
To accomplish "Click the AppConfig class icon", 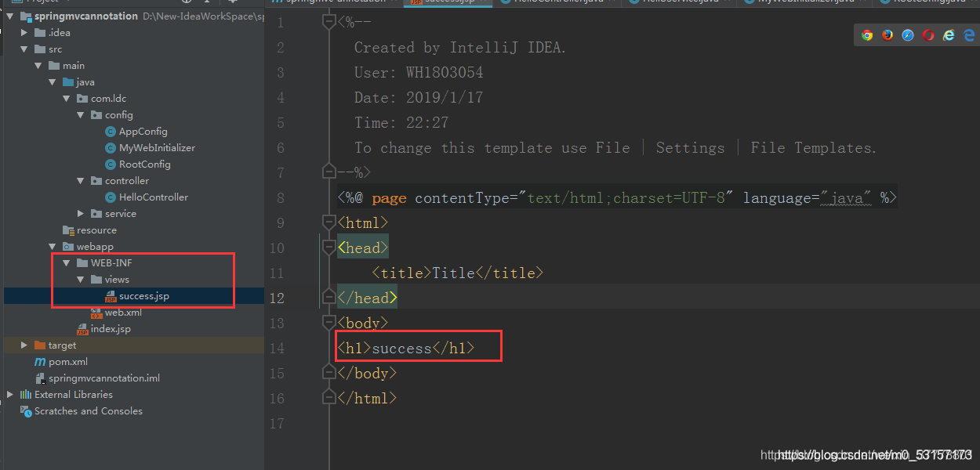I will pyautogui.click(x=111, y=132).
